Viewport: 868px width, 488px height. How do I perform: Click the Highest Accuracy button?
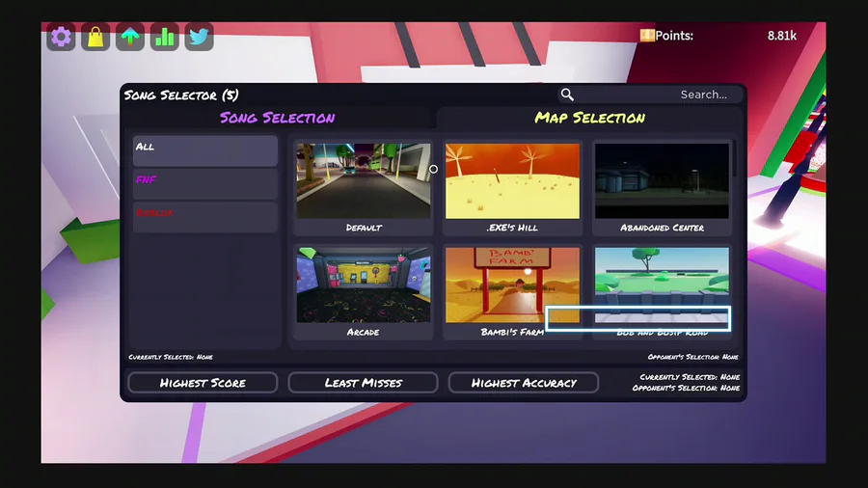pos(524,383)
